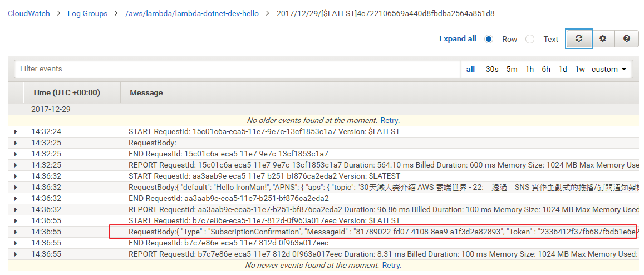Expand the SubscriptionConfirmation RequestBody row
The height and width of the screenshot is (275, 644).
[x=16, y=232]
